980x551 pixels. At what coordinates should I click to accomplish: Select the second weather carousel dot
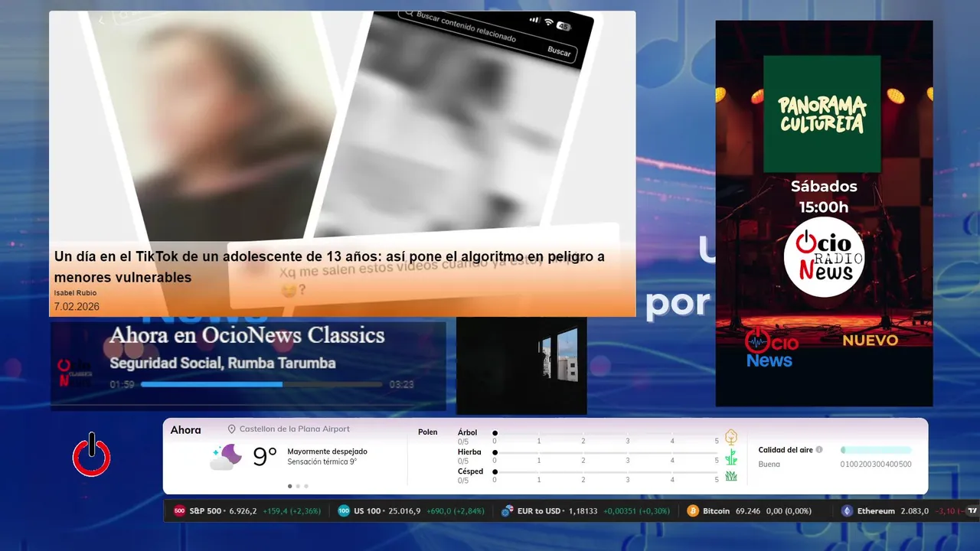tap(298, 486)
